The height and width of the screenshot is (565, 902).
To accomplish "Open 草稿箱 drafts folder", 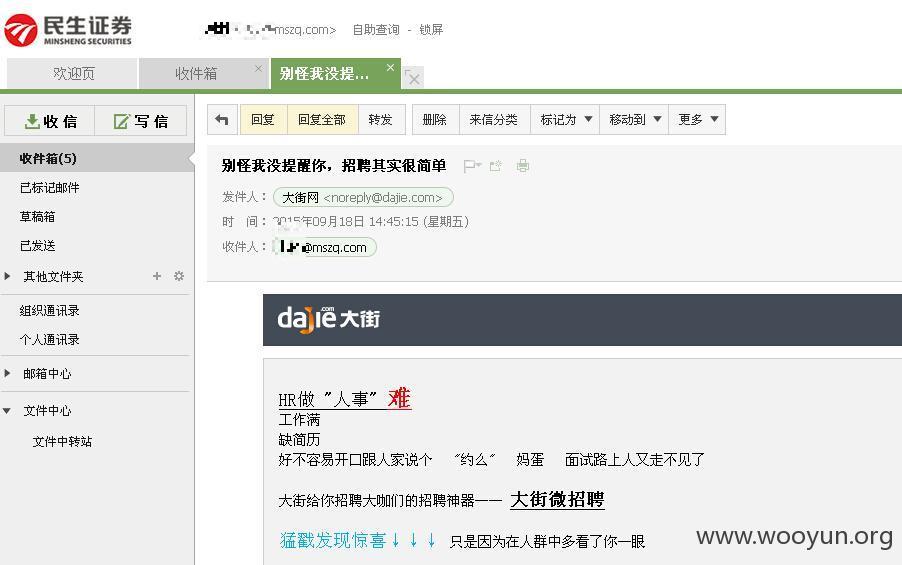I will coord(37,217).
